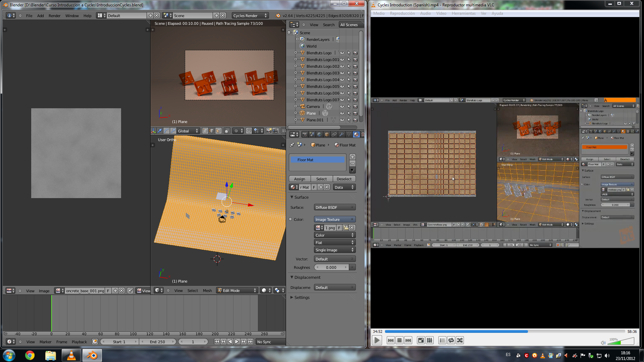
Task: Open VLC extended settings equalizer icon
Action: point(430,340)
